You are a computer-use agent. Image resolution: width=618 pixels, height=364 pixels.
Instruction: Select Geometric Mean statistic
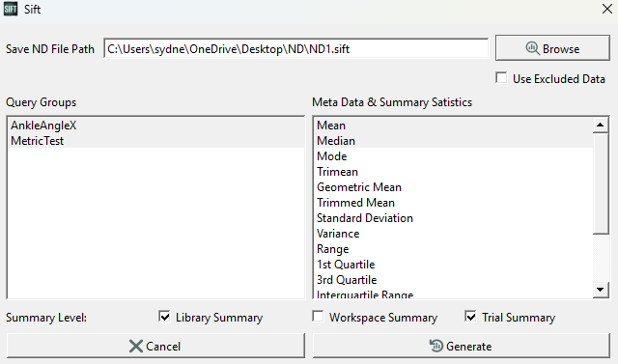pos(454,187)
